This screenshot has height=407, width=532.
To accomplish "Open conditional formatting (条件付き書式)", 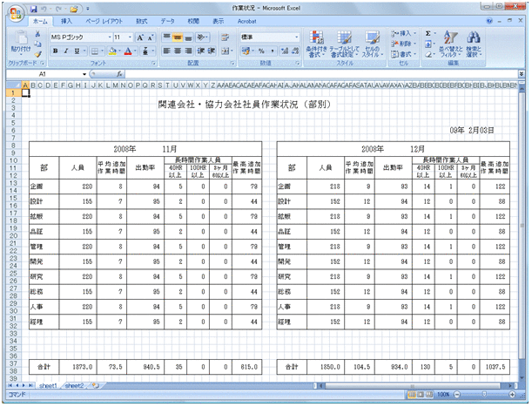I will (x=316, y=44).
